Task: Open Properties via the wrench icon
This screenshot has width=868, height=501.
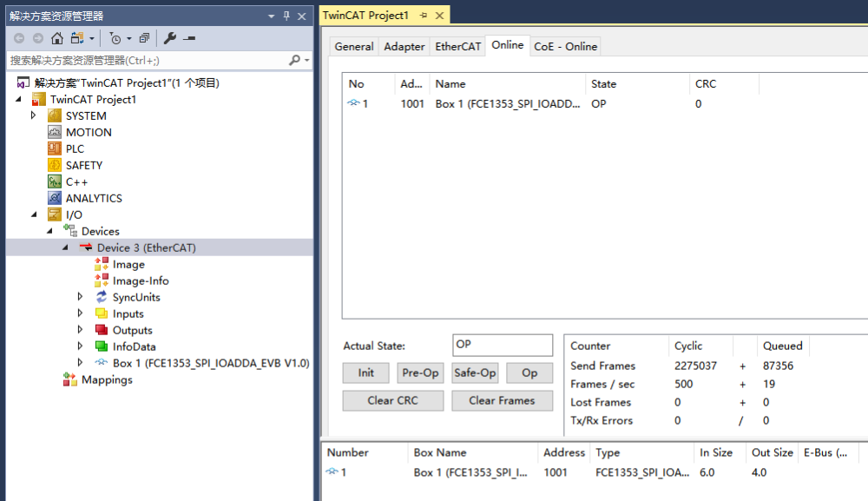Action: click(170, 38)
